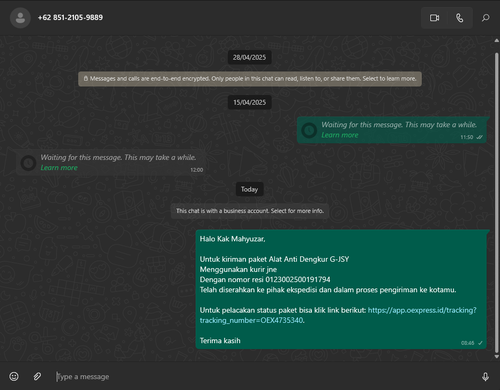Click the 'Halo Kak Mahyuzar,' greeting text
Image resolution: width=500 pixels, height=390 pixels.
(232, 239)
